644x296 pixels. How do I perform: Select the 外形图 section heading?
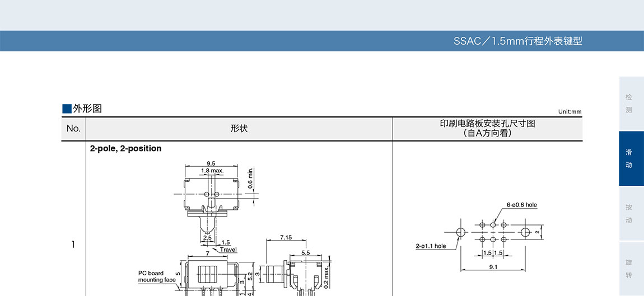click(x=87, y=109)
